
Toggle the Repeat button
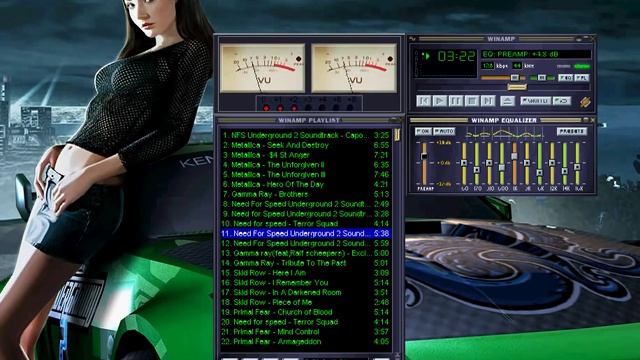point(562,101)
